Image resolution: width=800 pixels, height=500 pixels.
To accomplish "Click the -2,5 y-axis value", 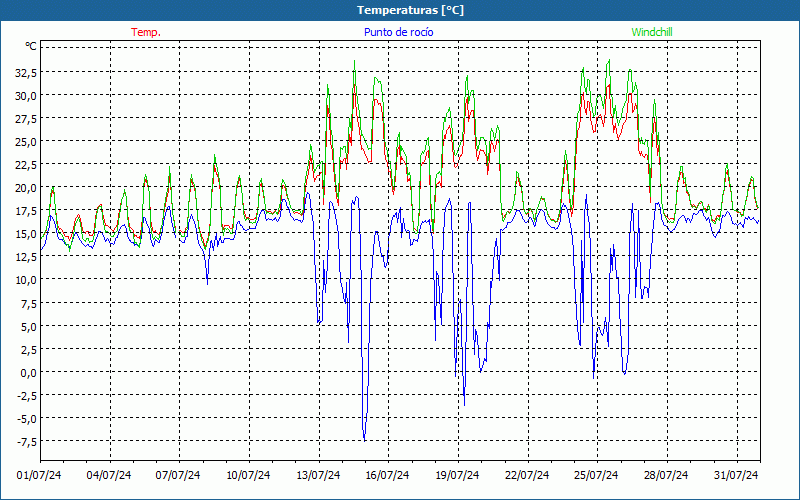I will pyautogui.click(x=27, y=395).
